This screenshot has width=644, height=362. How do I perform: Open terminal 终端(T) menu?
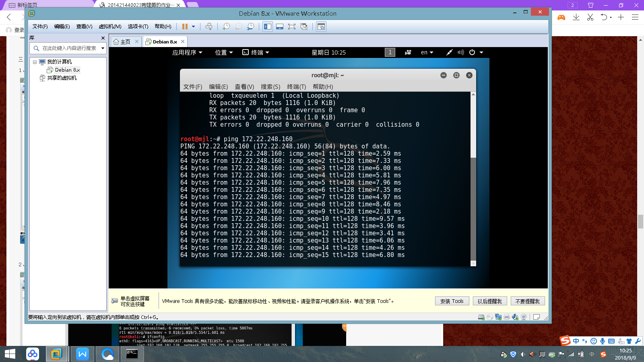point(297,87)
